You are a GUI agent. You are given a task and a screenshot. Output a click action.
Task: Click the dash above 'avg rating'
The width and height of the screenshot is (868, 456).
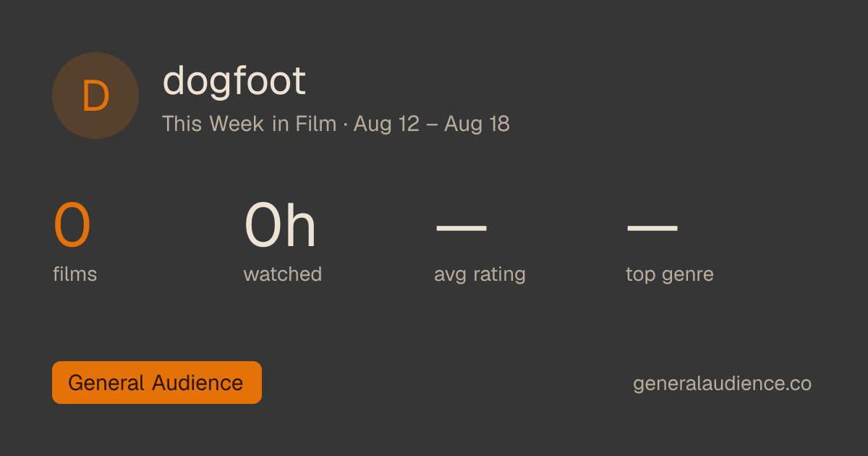coord(461,227)
